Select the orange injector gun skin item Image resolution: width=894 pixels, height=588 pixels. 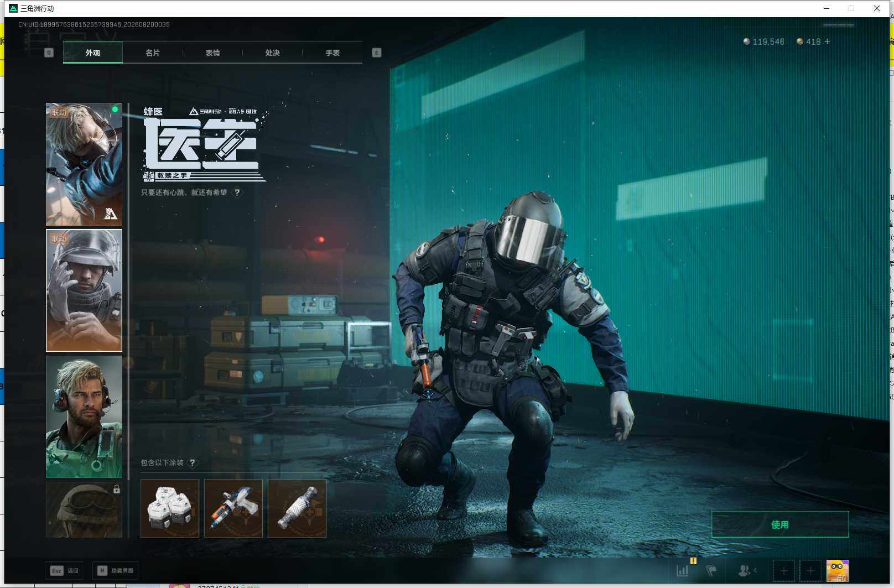pyautogui.click(x=233, y=508)
